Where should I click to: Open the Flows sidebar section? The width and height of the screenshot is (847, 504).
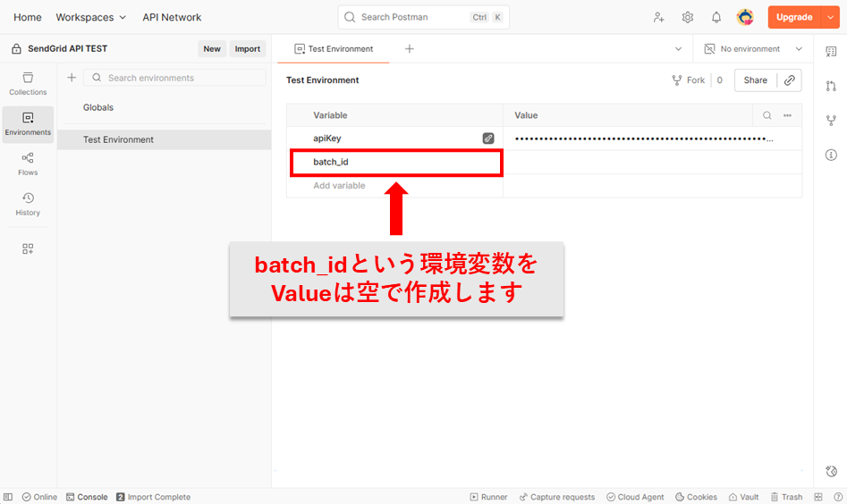click(28, 164)
